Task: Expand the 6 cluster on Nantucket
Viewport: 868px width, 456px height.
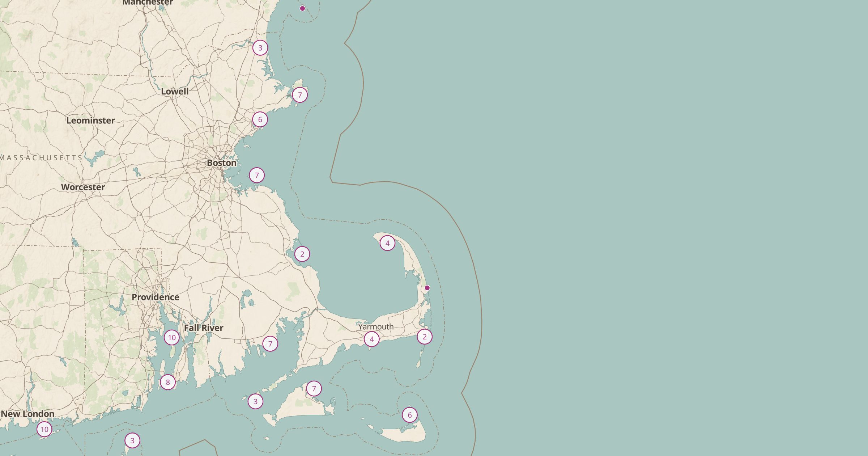Action: click(x=410, y=415)
